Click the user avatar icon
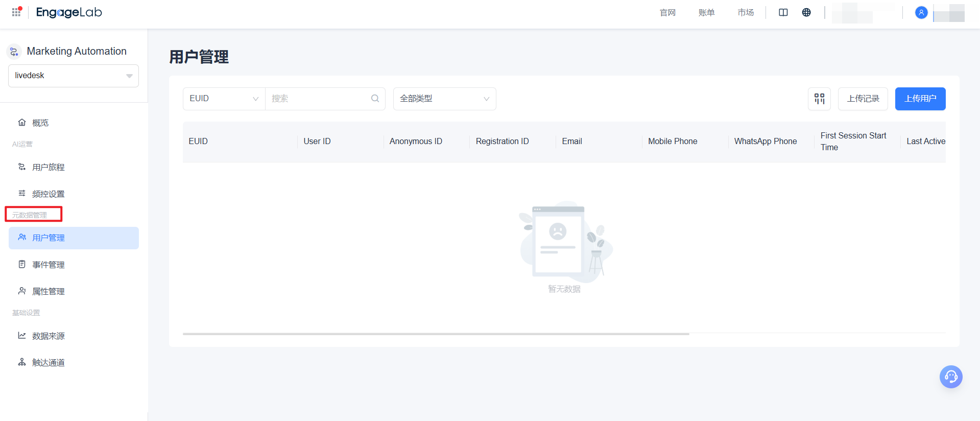Viewport: 980px width, 421px height. (x=921, y=12)
